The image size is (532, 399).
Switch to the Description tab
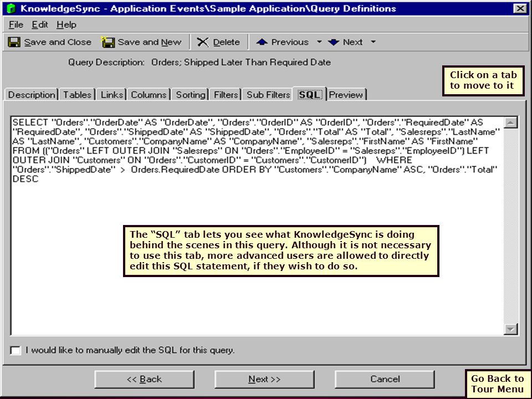[32, 95]
